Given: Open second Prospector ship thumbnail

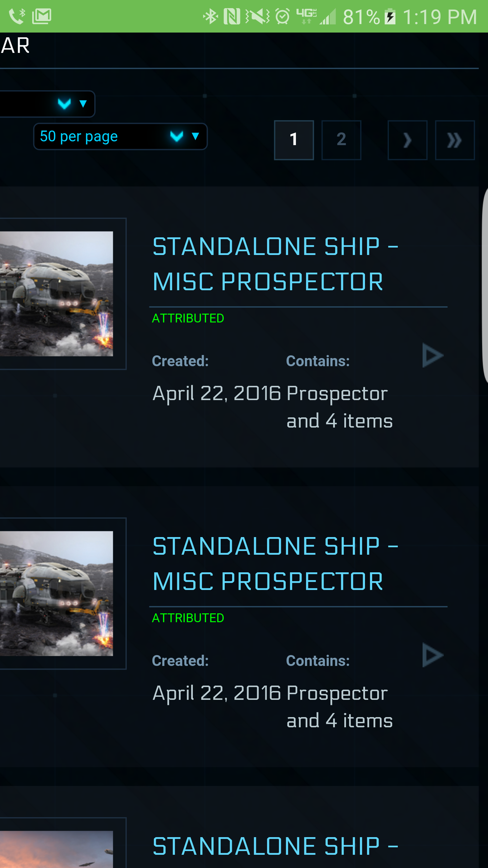Looking at the screenshot, I should [56, 593].
